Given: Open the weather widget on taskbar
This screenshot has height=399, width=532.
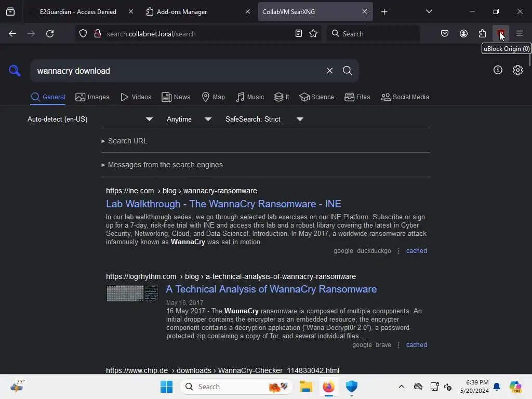Looking at the screenshot, I should click(x=17, y=386).
